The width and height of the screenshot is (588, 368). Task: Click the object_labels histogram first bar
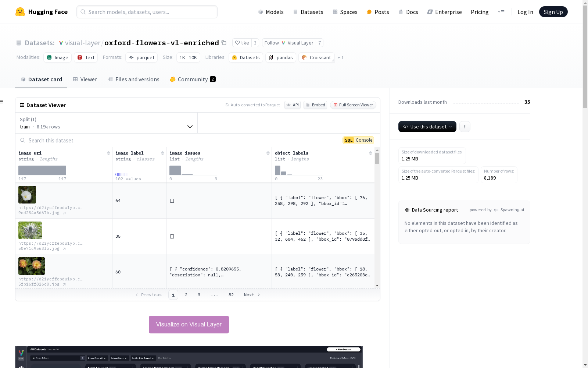[277, 170]
